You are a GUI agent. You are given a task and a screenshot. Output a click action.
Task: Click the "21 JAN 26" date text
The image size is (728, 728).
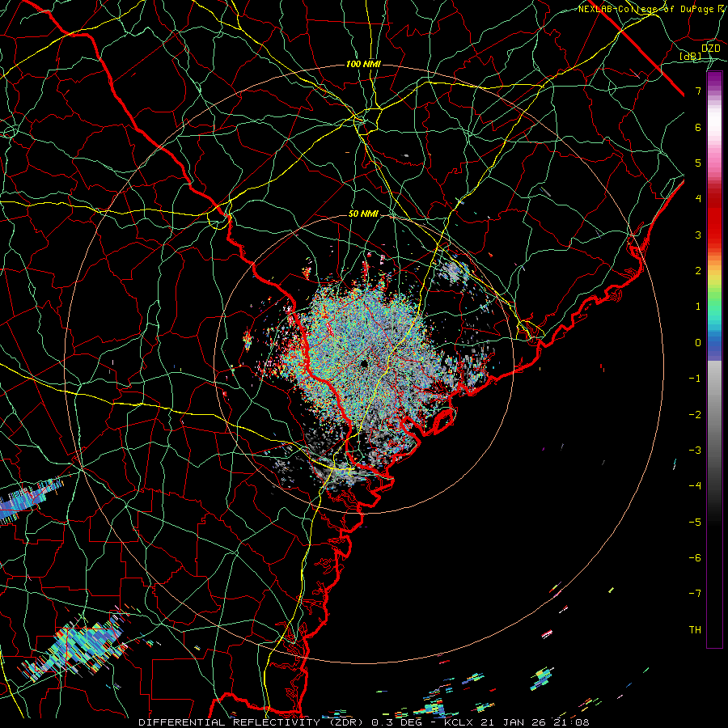[x=512, y=722]
